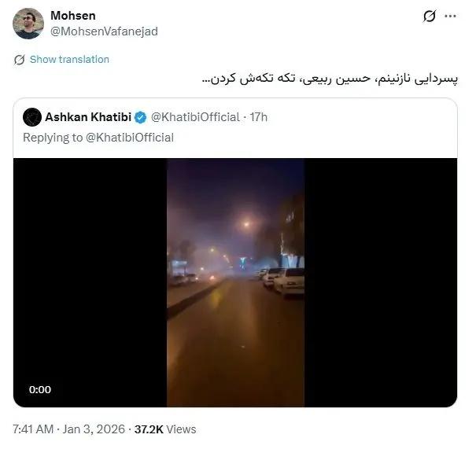Open the 37.2K Views count

(165, 429)
